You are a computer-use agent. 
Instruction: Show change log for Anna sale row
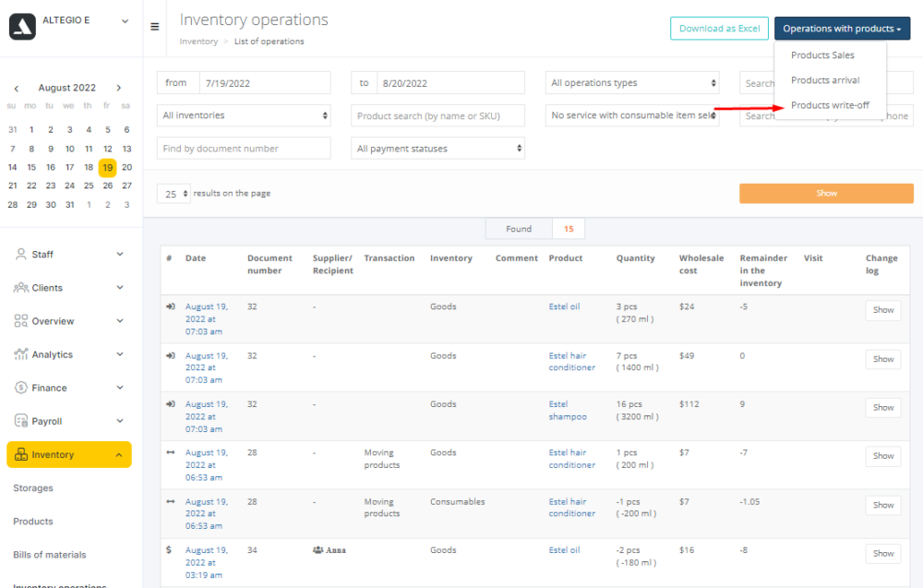[883, 554]
